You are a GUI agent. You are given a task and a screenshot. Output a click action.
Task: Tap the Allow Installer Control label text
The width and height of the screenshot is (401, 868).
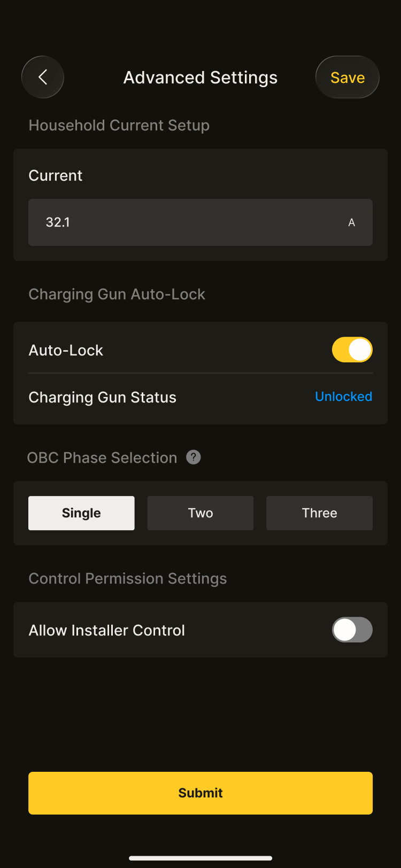click(x=106, y=630)
